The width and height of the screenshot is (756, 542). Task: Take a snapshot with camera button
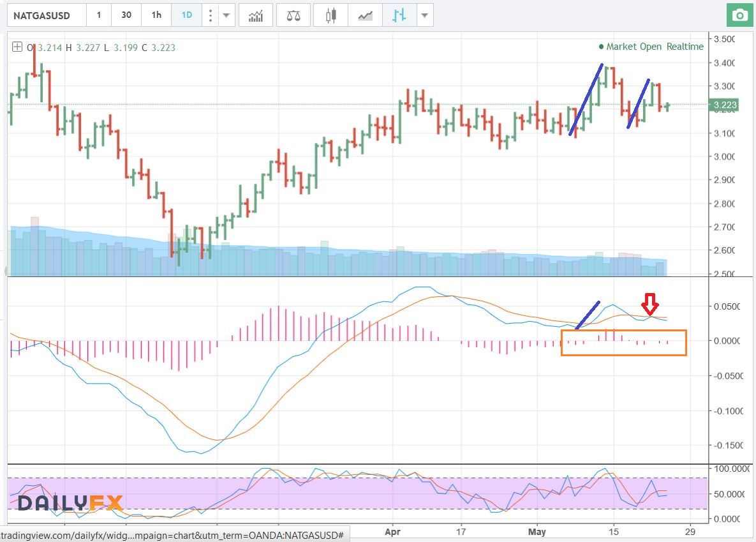[x=739, y=15]
